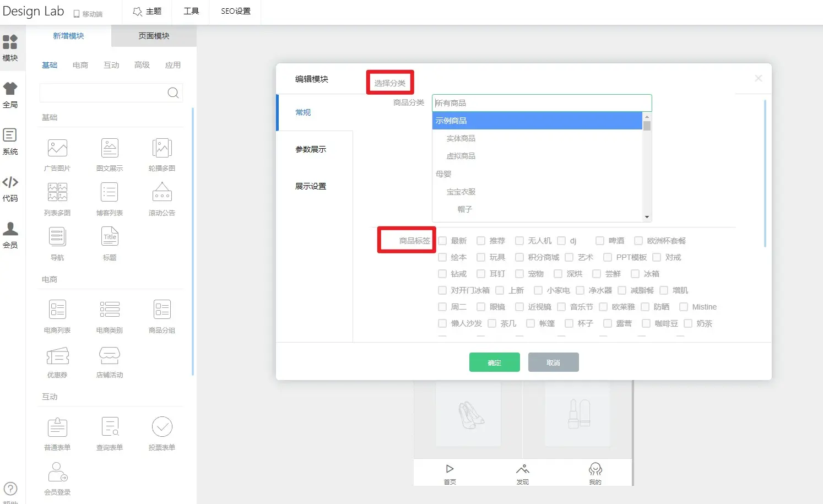
Task: Open the 会员 panel in left sidebar
Action: coord(11,236)
